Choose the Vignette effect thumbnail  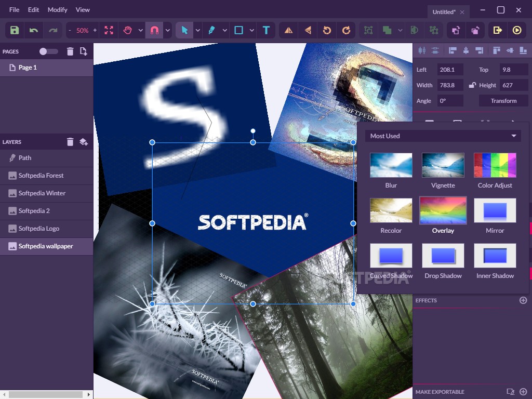pos(443,165)
